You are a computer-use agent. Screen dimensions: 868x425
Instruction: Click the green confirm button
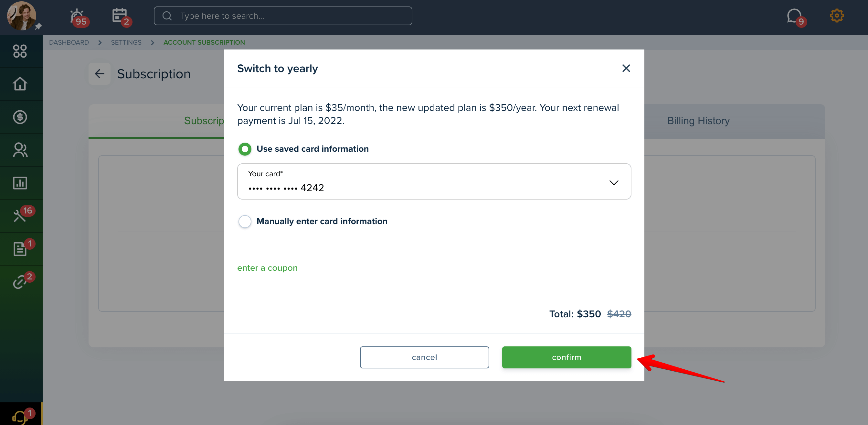566,357
